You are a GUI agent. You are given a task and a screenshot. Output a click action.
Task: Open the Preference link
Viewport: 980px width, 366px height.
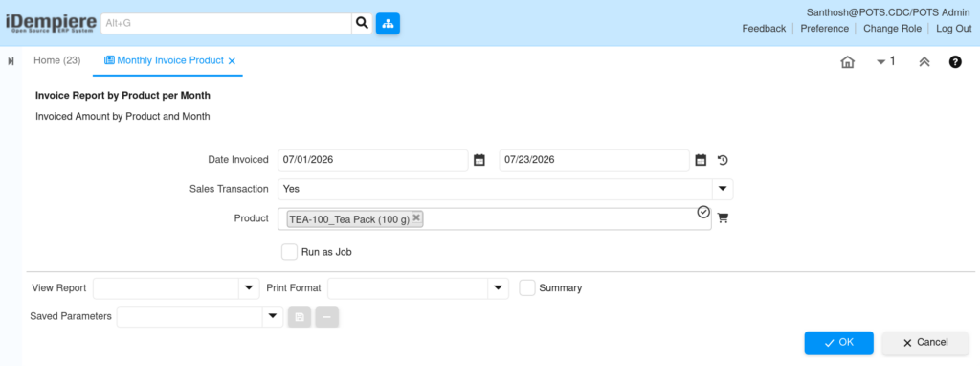(x=824, y=28)
